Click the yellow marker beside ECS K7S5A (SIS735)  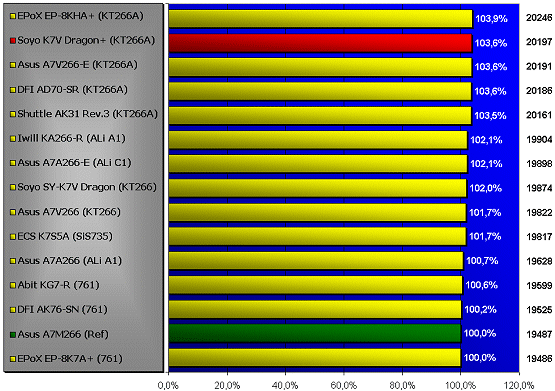[x=13, y=236]
